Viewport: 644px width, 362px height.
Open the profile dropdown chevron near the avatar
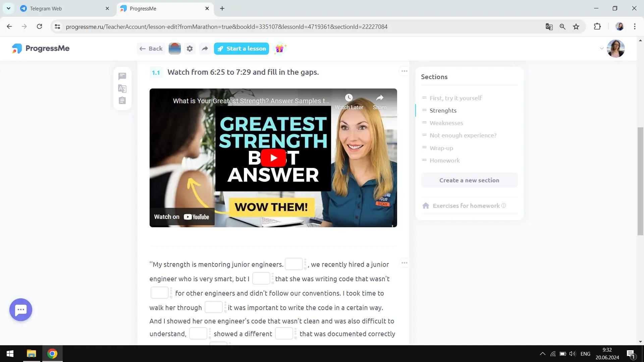click(601, 48)
